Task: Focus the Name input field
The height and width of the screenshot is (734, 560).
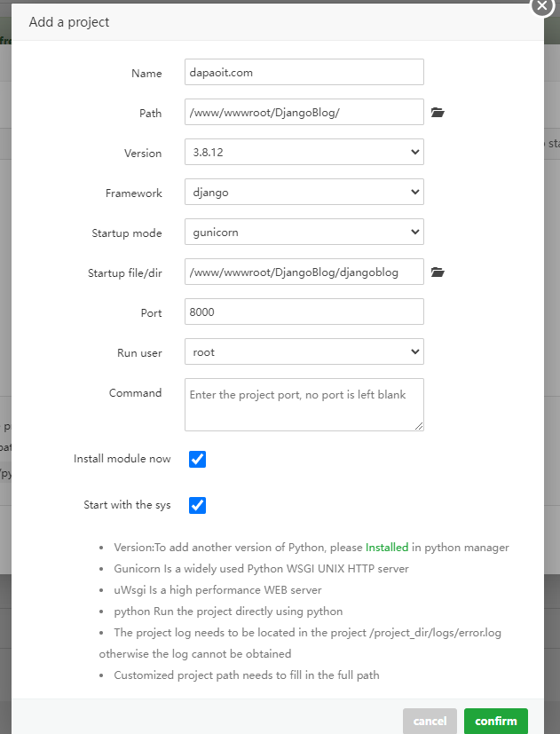Action: click(x=304, y=72)
